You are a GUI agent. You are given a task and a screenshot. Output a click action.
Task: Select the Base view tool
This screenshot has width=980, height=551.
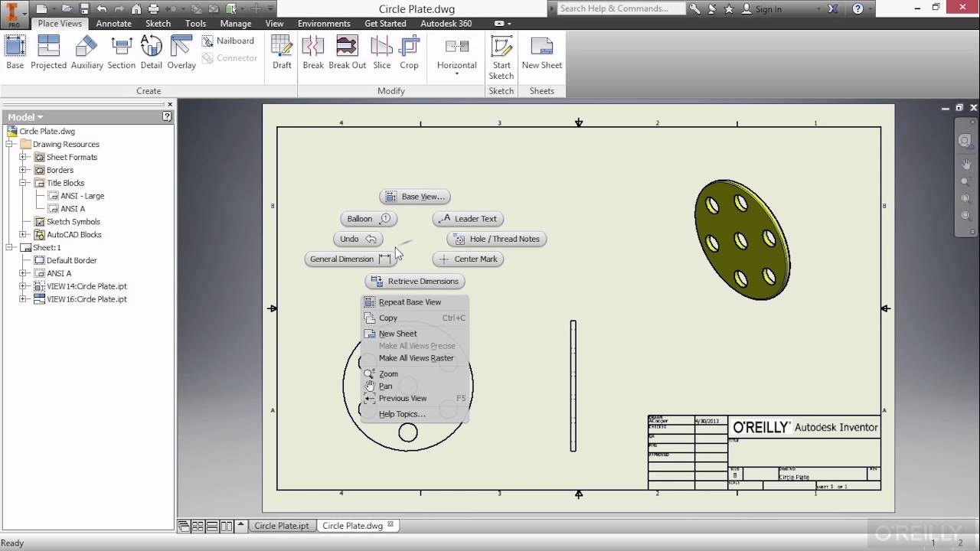(x=15, y=52)
